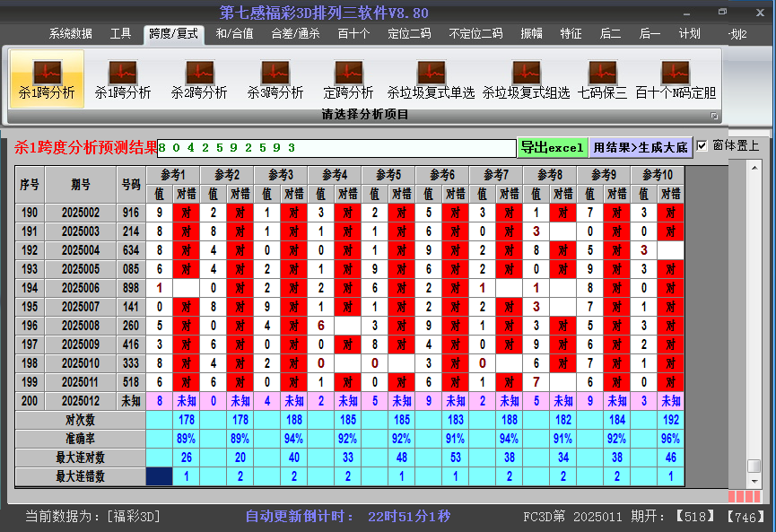Switch to the 振幅 tab
The width and height of the screenshot is (776, 532).
click(531, 34)
